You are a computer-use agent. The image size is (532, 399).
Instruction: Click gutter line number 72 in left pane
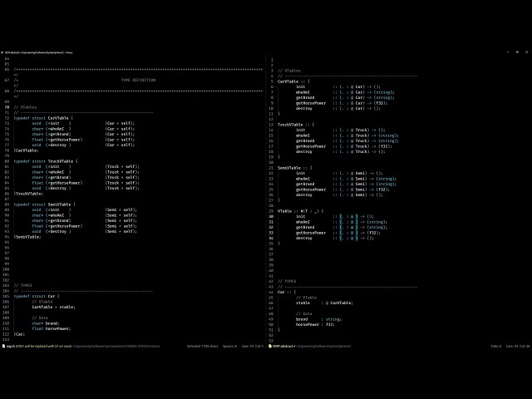click(7, 118)
